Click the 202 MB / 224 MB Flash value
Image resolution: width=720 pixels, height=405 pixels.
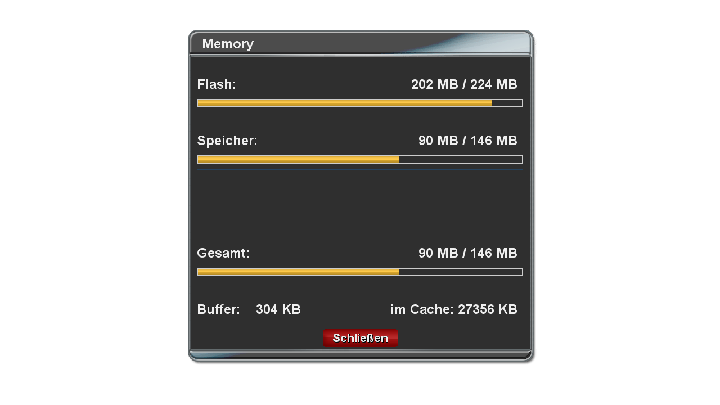(x=464, y=83)
